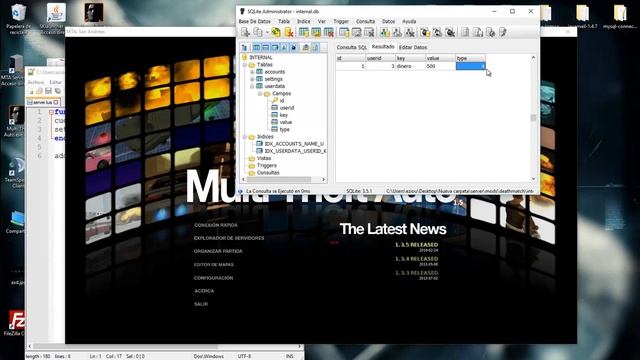The width and height of the screenshot is (640, 360).
Task: Select the Resultado tab
Action: (383, 47)
